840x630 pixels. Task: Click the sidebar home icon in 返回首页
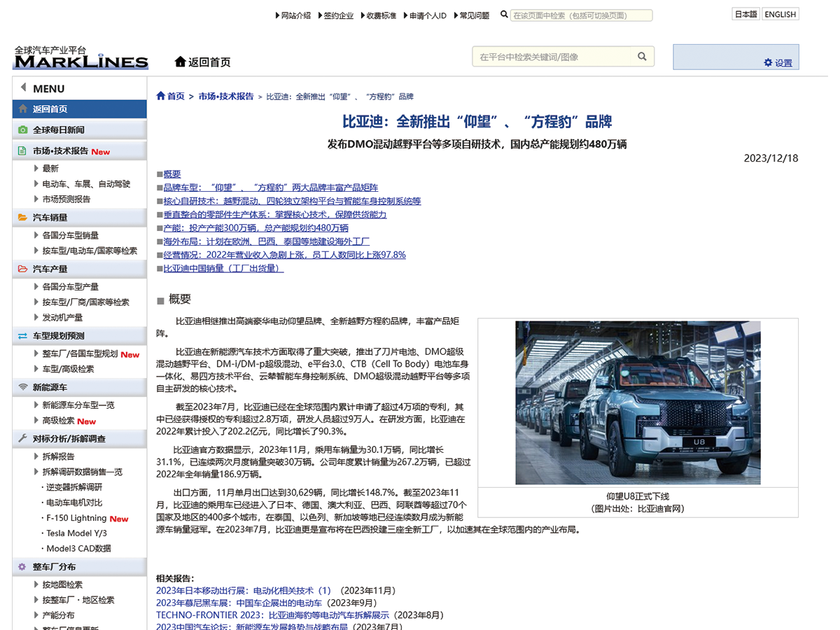point(23,109)
